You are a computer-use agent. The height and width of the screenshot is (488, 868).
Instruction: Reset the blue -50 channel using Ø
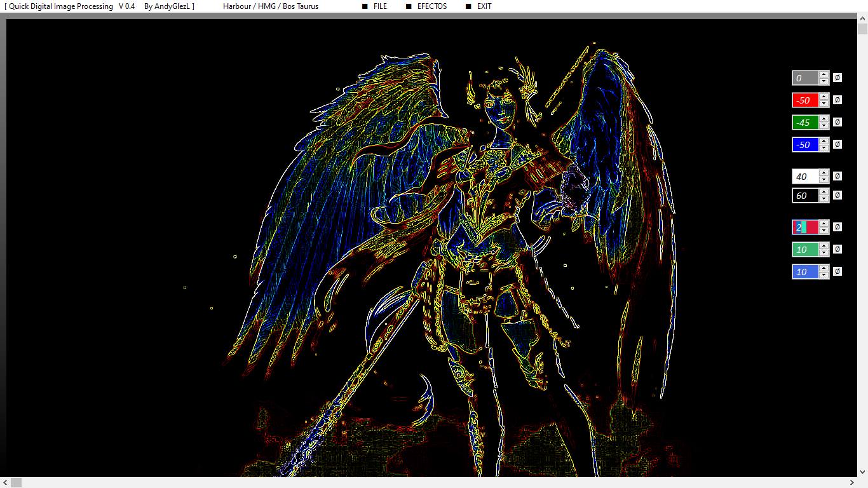[x=837, y=144]
